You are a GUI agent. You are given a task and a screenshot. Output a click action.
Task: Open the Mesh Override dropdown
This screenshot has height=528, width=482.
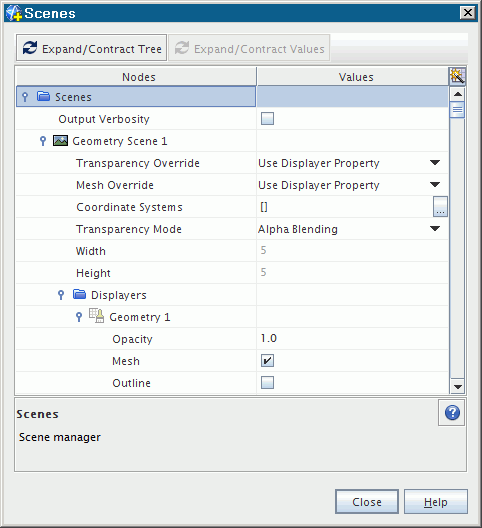click(435, 185)
